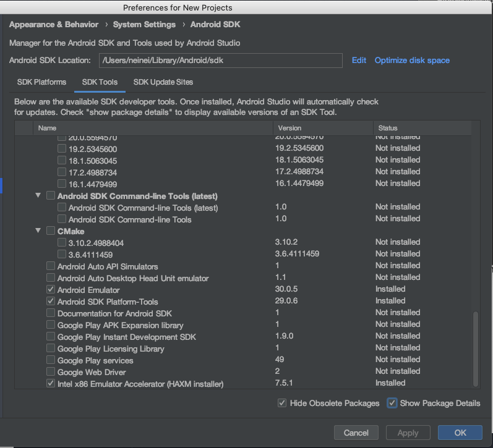493x448 pixels.
Task: Select the SDK Tools tab
Action: pos(100,82)
